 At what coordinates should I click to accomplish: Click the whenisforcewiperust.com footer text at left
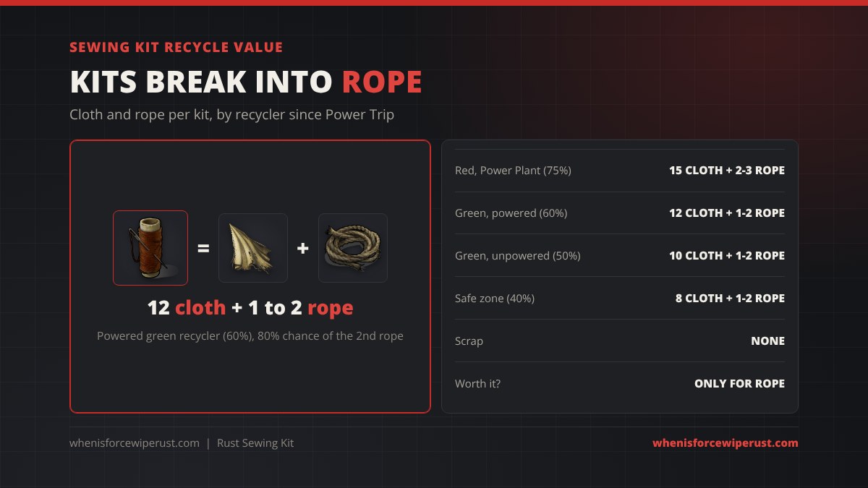coord(135,443)
